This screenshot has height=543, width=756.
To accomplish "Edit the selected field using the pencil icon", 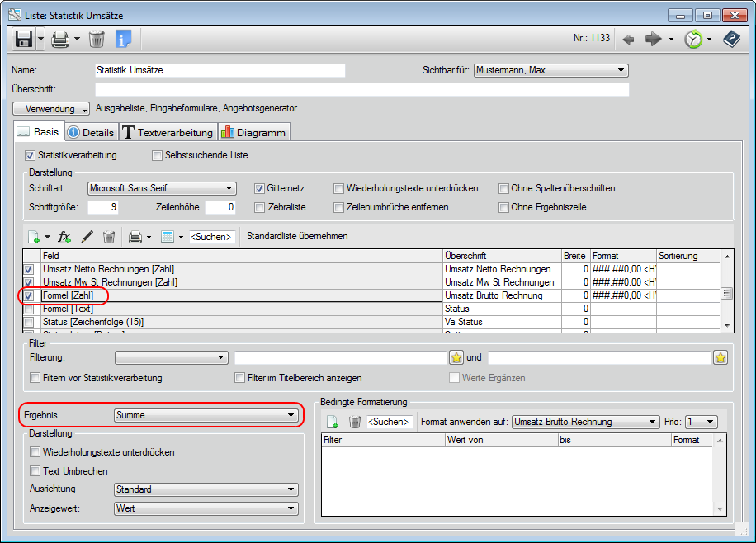I will pyautogui.click(x=87, y=237).
